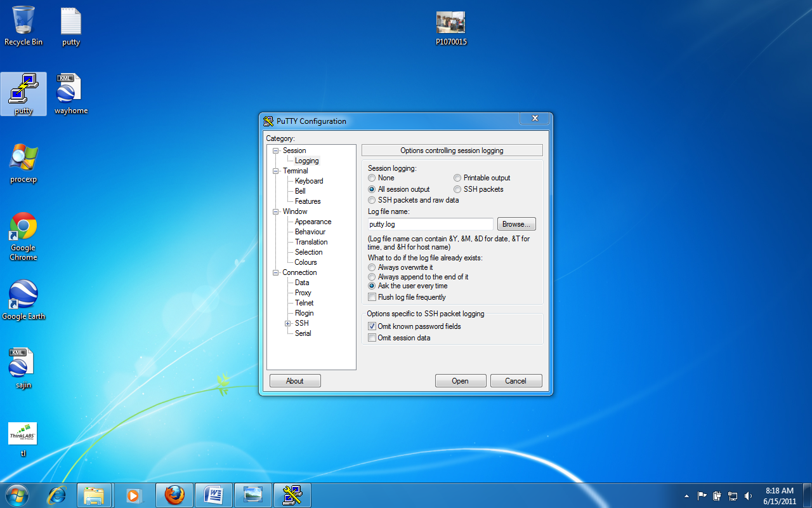Select Selection category in tree

coord(308,252)
